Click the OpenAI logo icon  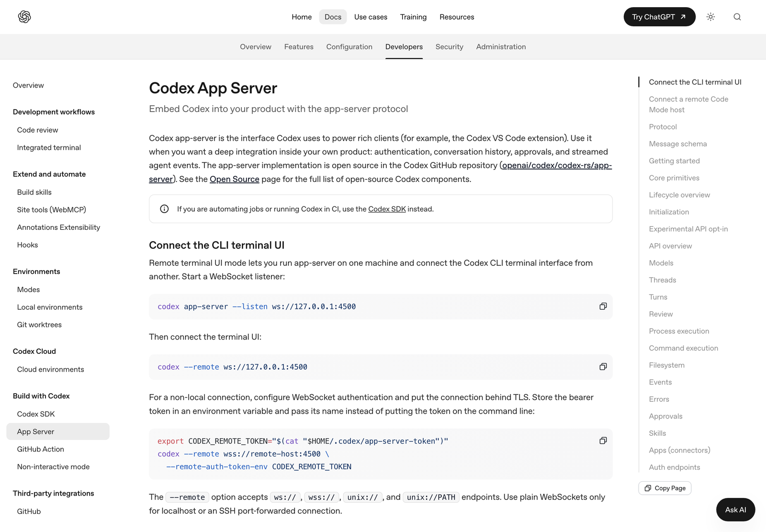coord(24,17)
